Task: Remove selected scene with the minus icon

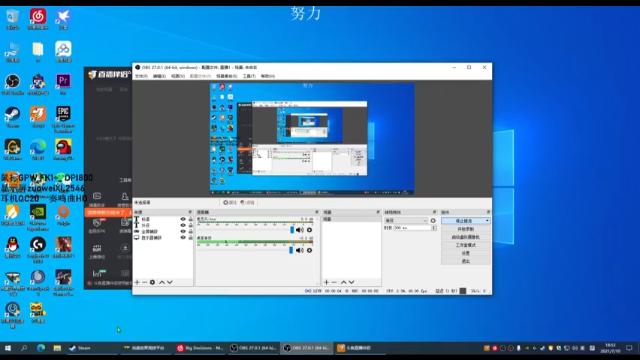Action: click(334, 282)
